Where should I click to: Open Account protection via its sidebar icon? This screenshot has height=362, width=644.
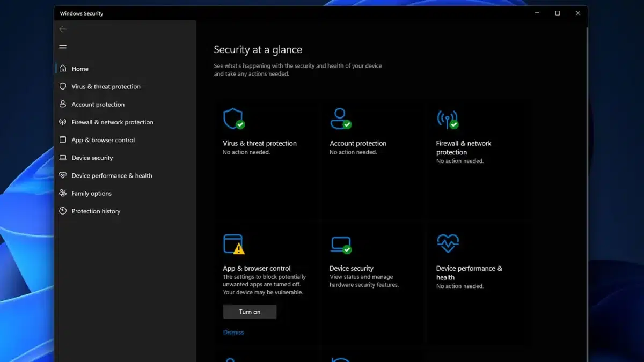click(63, 104)
